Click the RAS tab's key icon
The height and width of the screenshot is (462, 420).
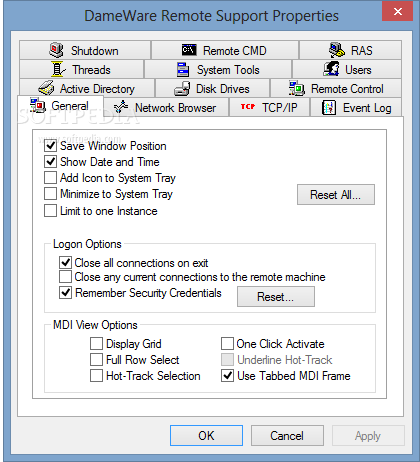click(337, 50)
